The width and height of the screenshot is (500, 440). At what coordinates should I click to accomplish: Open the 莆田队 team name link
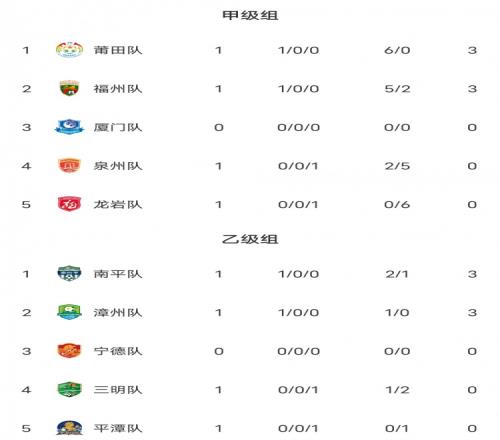coord(118,50)
